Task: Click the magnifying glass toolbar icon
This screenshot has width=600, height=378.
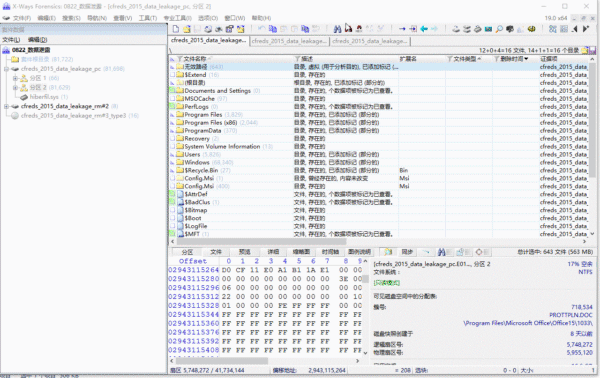Action: coord(499,29)
